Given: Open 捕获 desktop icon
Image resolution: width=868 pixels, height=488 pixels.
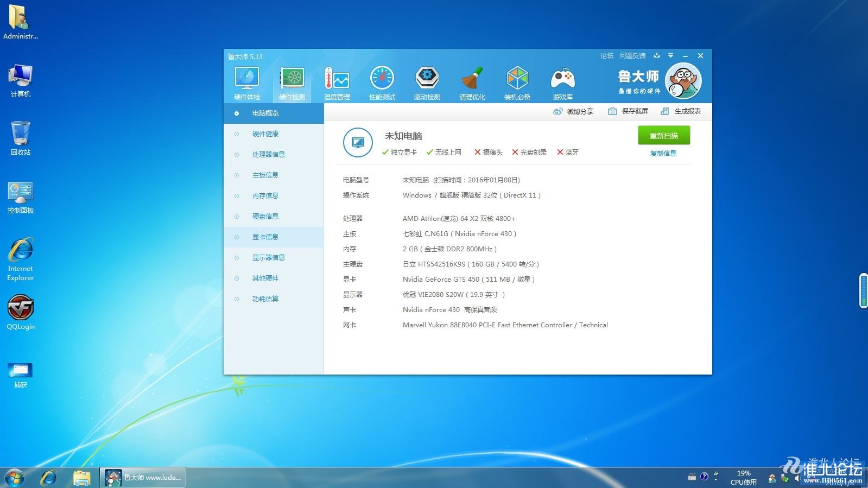Looking at the screenshot, I should pos(21,375).
